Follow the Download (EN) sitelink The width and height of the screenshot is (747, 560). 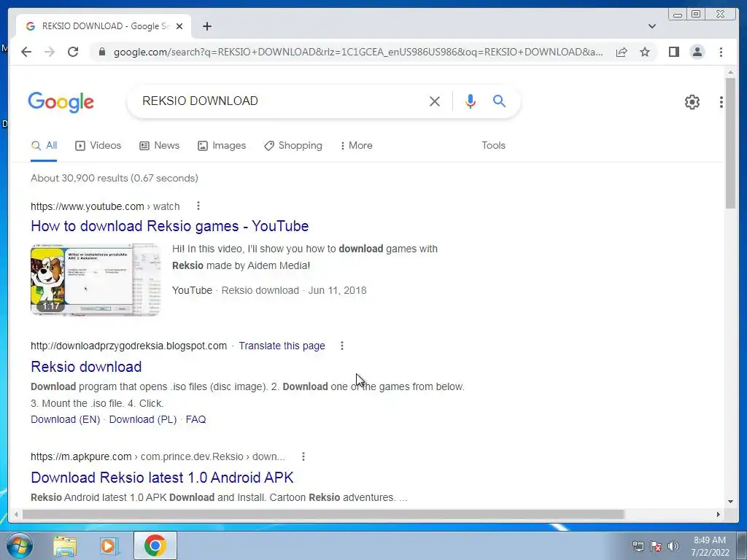[65, 419]
